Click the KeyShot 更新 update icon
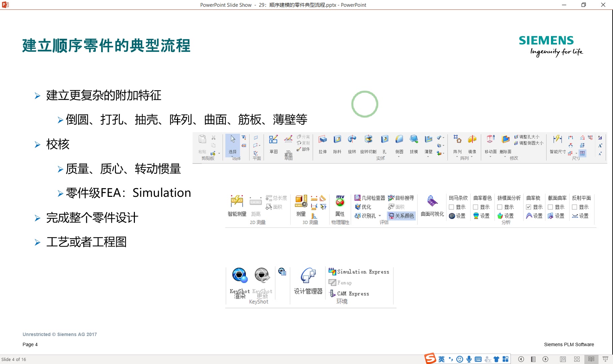The width and height of the screenshot is (613, 364). [x=262, y=276]
